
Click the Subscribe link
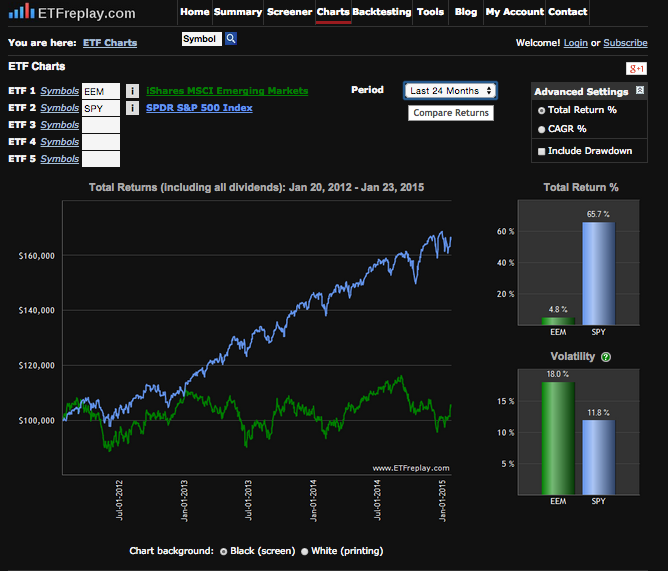625,43
